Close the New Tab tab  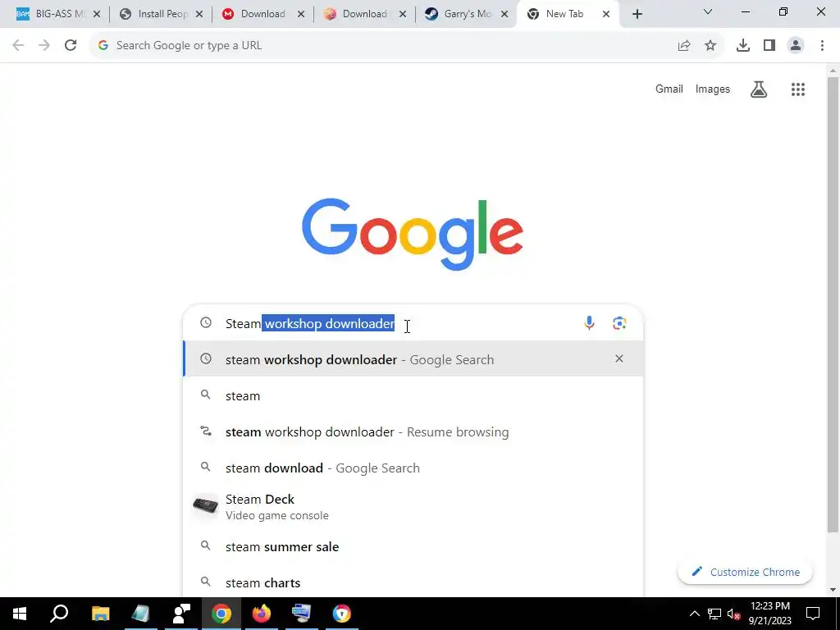(606, 15)
